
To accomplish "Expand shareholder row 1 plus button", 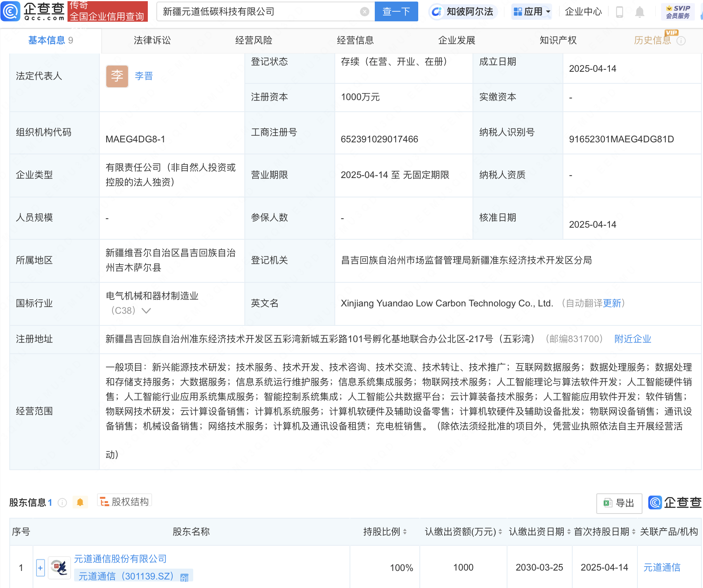I will (40, 568).
